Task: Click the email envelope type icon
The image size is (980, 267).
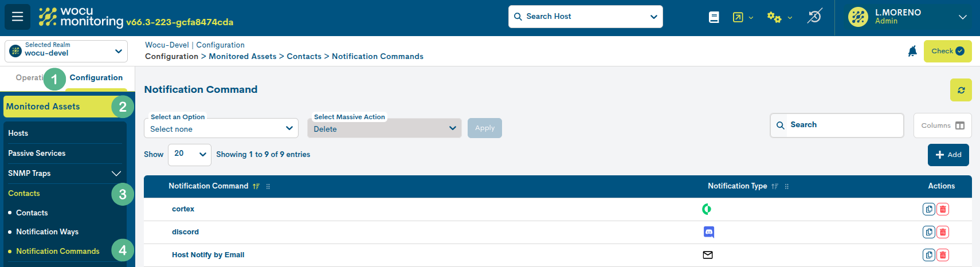Action: (708, 255)
